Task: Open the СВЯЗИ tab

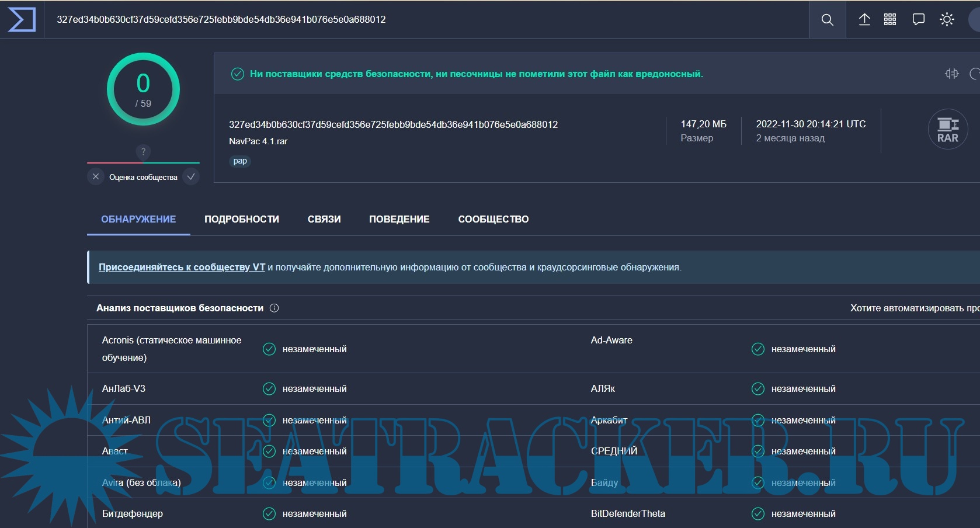Action: click(324, 220)
